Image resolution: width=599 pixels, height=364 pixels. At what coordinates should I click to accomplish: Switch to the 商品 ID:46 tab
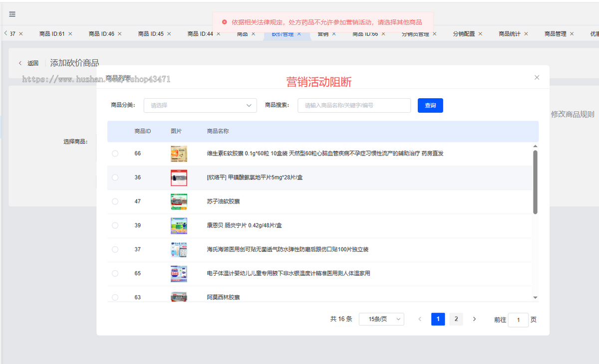(101, 34)
